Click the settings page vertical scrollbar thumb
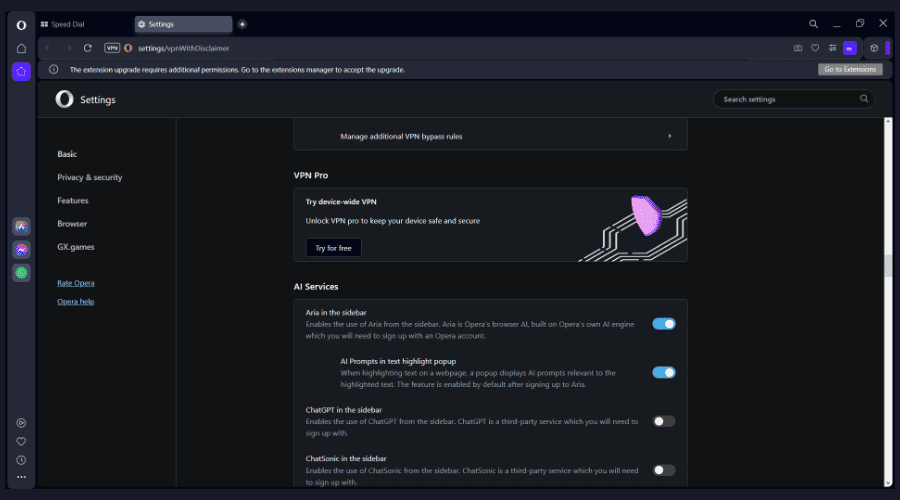The height and width of the screenshot is (500, 900). click(x=888, y=266)
